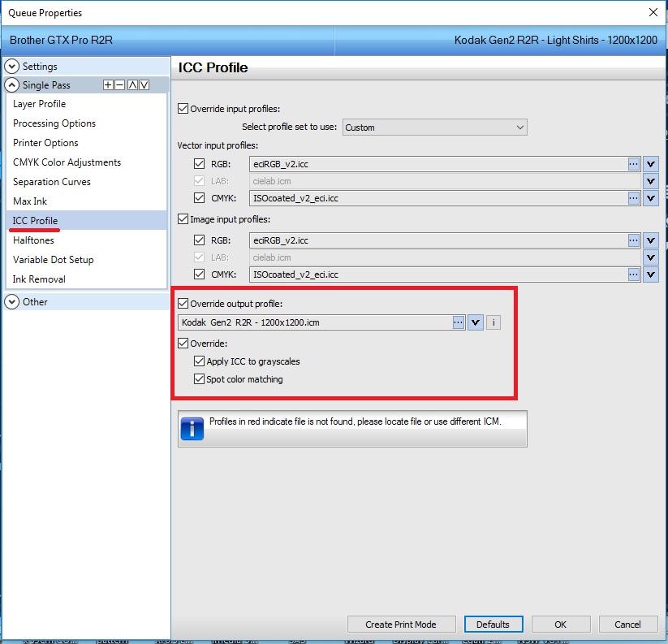Browse for Vector CMYK profile file
Screen dimensions: 668x644
[633, 198]
